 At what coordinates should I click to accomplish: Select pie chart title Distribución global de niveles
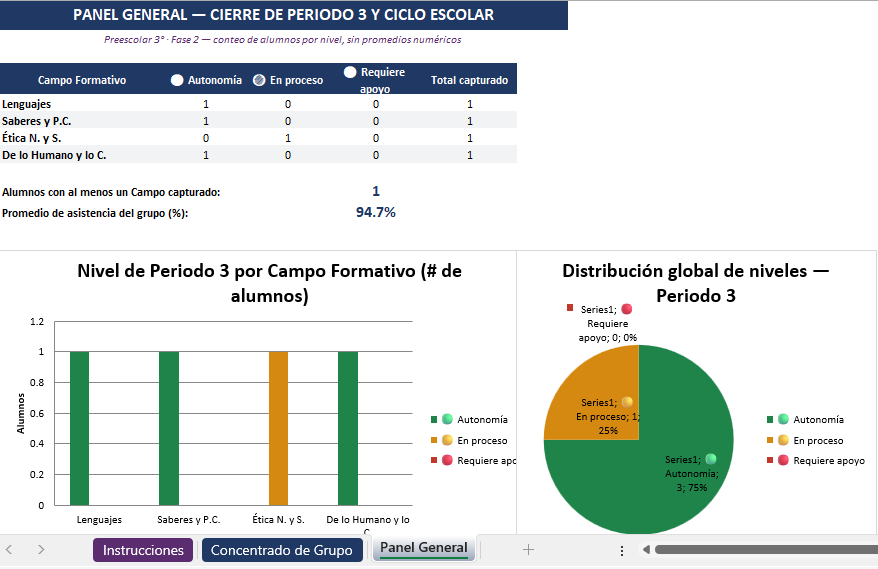point(695,283)
